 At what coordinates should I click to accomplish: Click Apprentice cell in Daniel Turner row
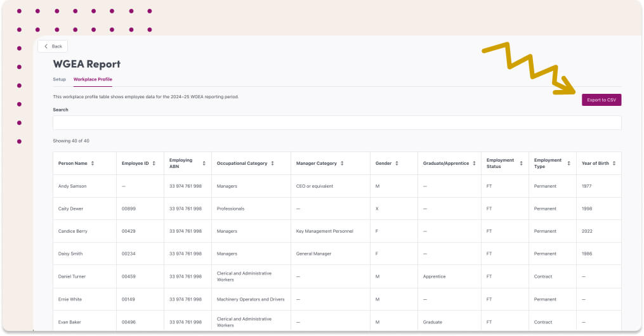[x=434, y=276]
